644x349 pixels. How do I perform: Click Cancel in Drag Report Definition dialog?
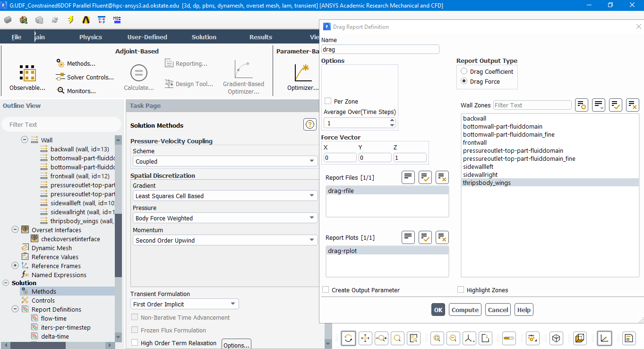click(498, 310)
